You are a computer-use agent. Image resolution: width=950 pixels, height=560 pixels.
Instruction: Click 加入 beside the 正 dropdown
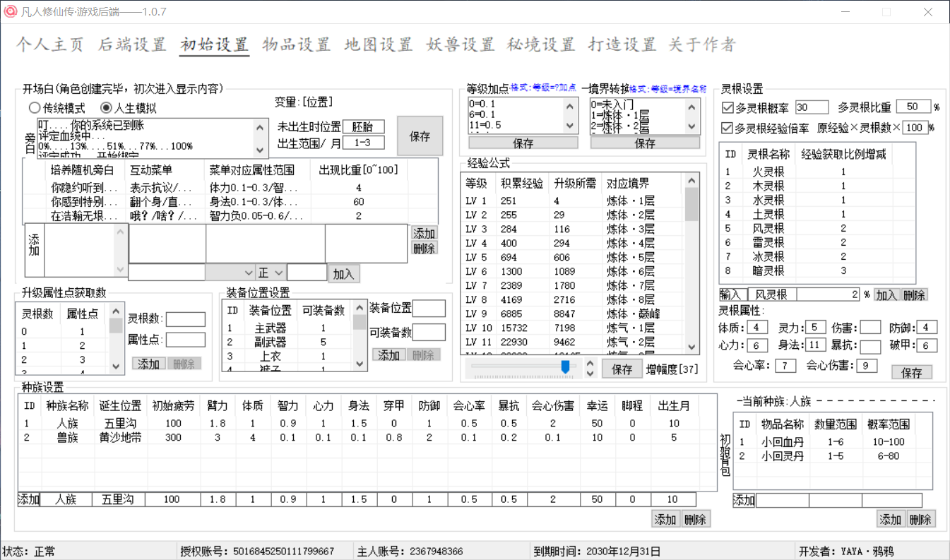(344, 273)
